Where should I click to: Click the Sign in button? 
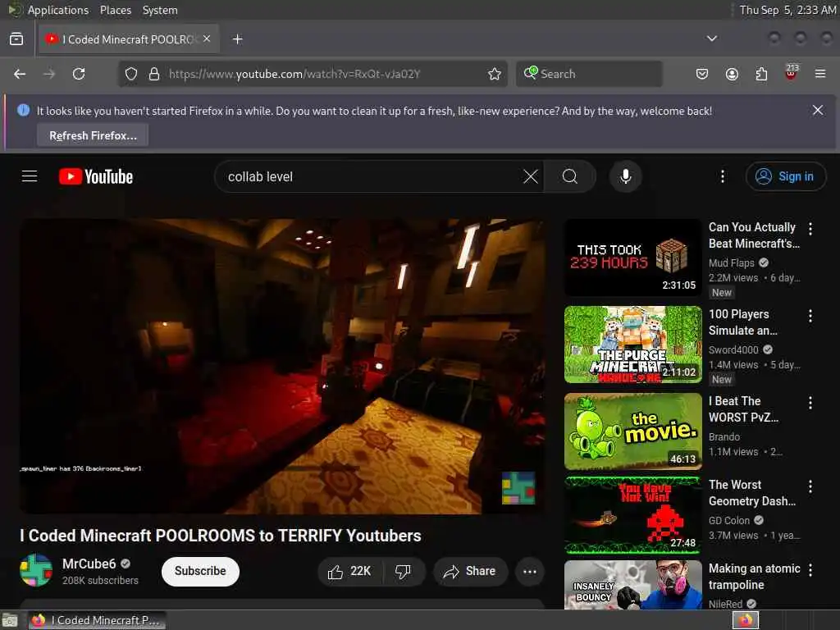(x=785, y=176)
